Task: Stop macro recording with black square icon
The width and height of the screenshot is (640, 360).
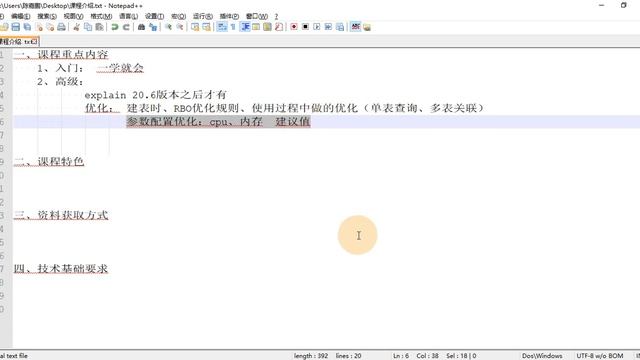Action: [305, 27]
